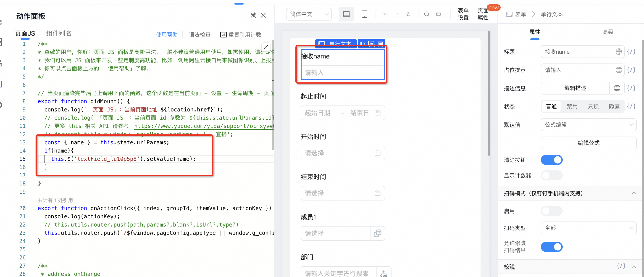Collapse the 扫码模式 section
Screen dimensions: 644x277
[x=634, y=193]
